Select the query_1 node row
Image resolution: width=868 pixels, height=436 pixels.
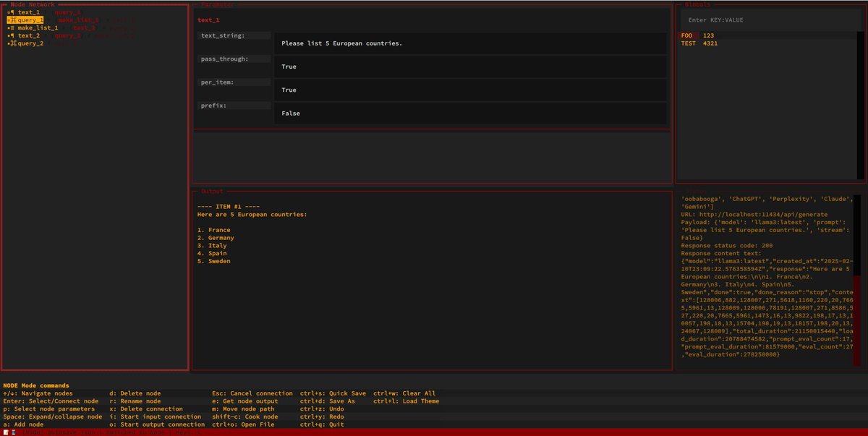25,20
